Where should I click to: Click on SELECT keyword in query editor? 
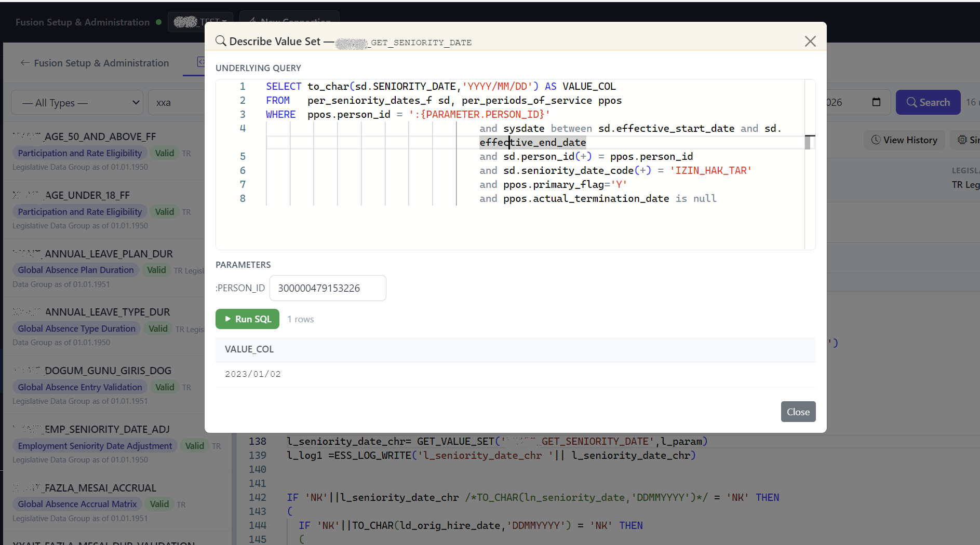point(284,86)
